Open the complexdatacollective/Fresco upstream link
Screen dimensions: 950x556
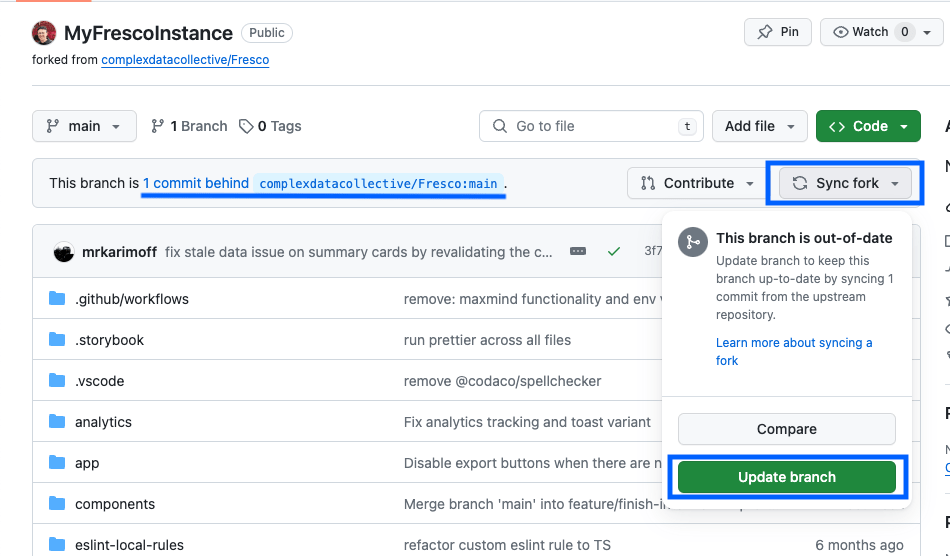(185, 60)
